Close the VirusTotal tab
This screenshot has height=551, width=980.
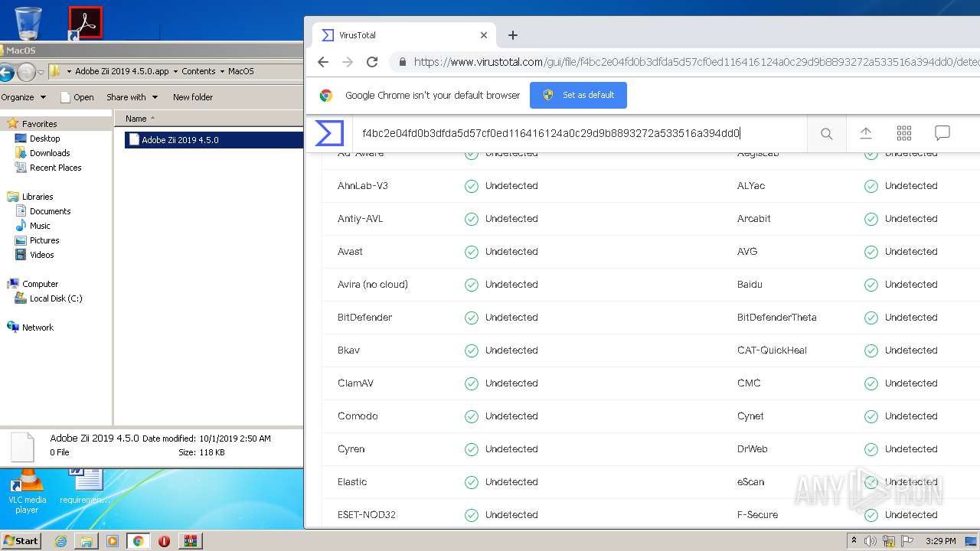(484, 35)
